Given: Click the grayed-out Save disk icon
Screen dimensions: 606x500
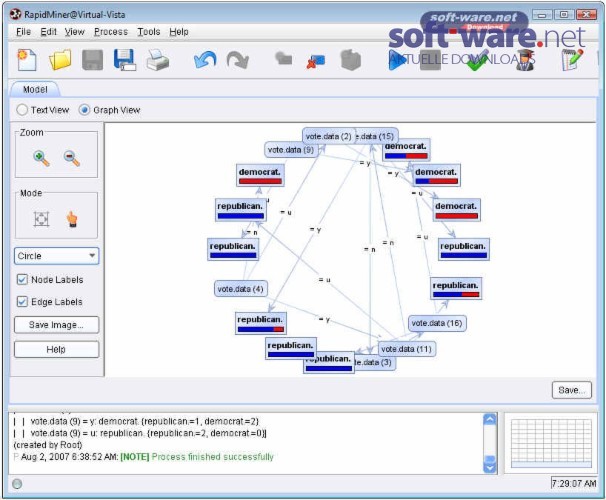Looking at the screenshot, I should point(93,60).
